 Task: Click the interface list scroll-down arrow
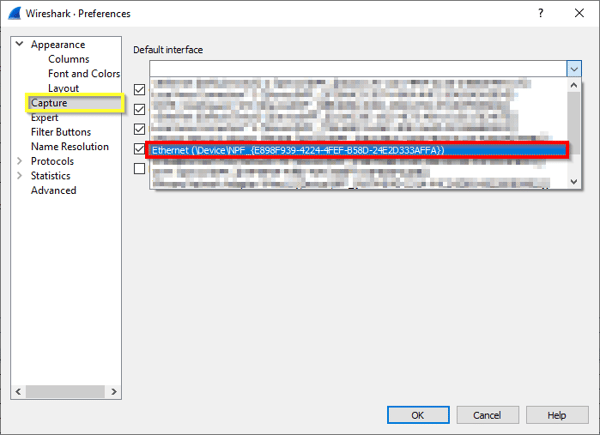573,181
